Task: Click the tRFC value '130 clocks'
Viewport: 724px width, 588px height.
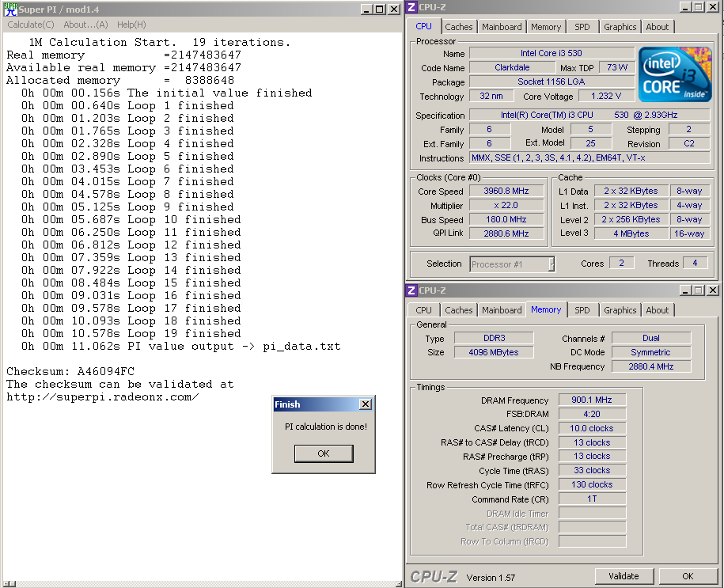Action: click(592, 484)
